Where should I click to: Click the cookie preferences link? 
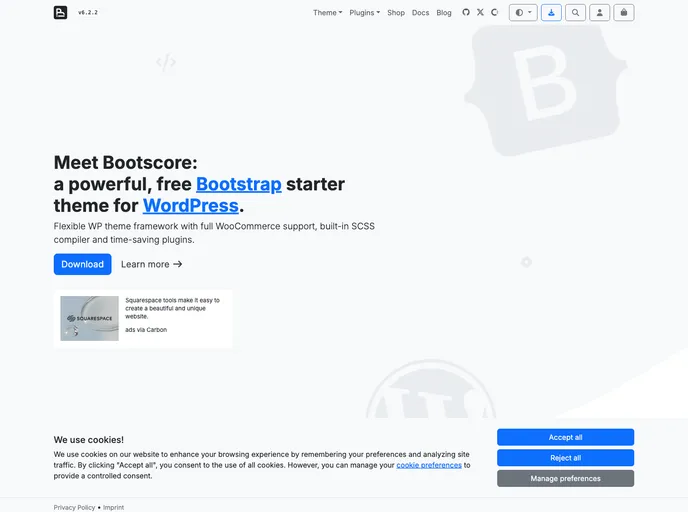(429, 465)
